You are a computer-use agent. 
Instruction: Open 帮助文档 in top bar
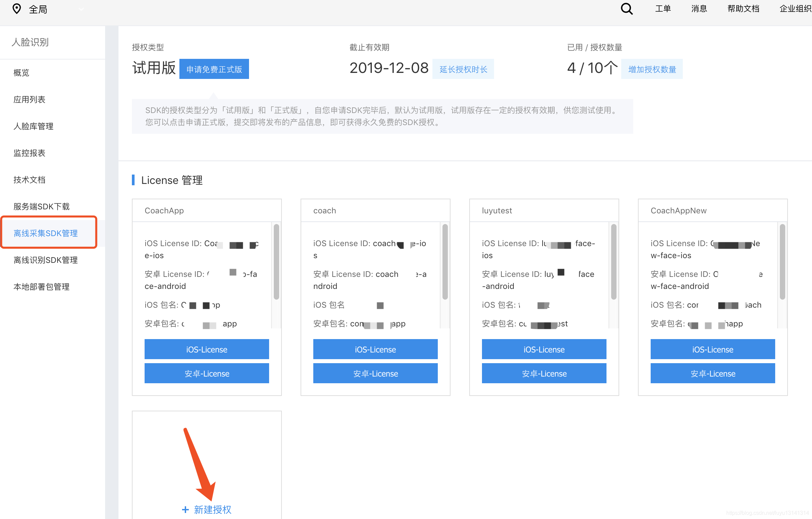click(743, 9)
